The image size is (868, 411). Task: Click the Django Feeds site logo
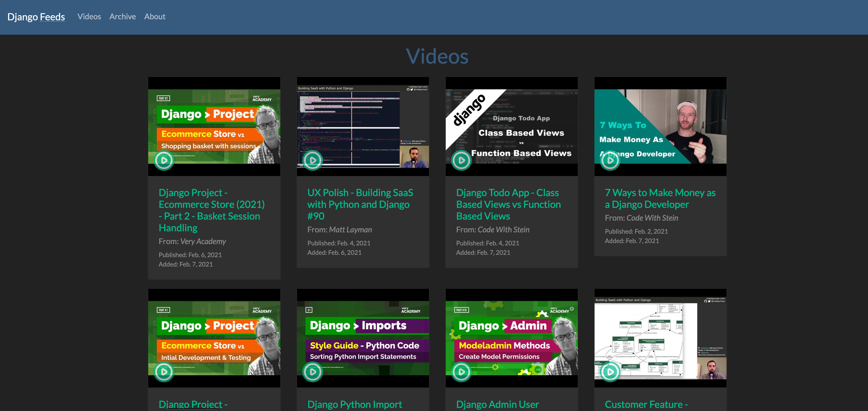(36, 17)
